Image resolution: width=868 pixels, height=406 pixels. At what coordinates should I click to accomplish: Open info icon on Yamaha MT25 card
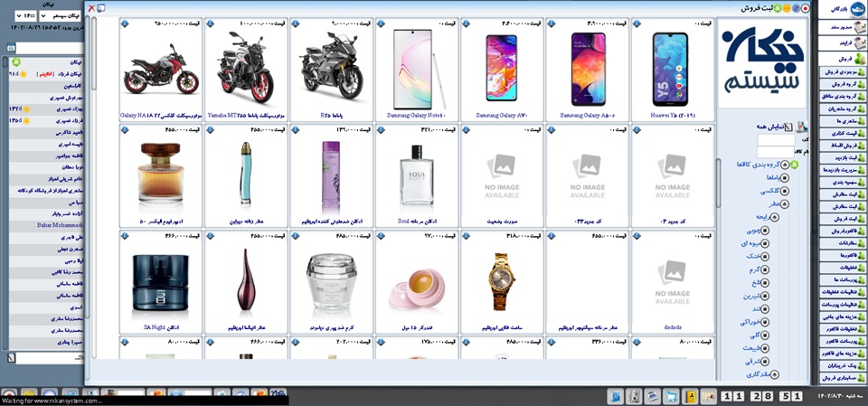[x=211, y=24]
